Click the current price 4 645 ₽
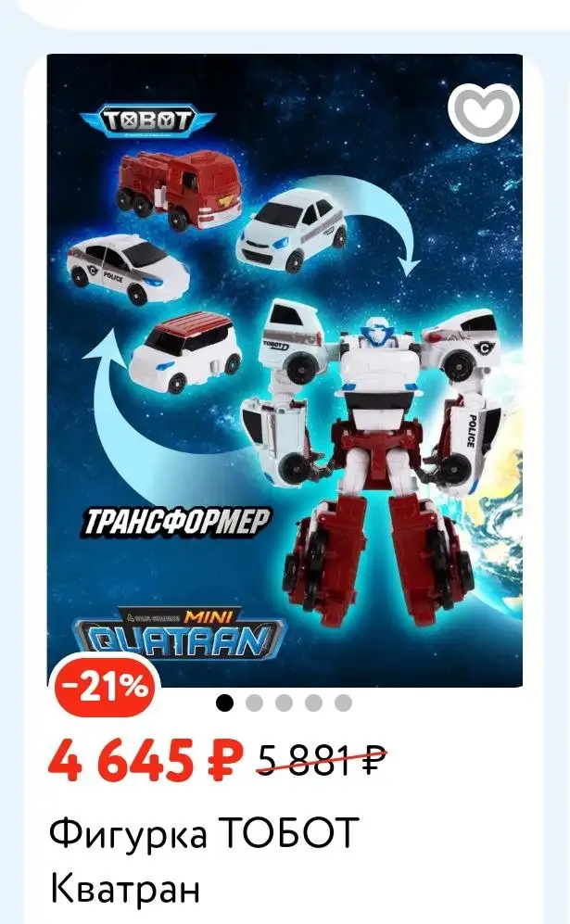This screenshot has height=924, width=570. [x=145, y=759]
